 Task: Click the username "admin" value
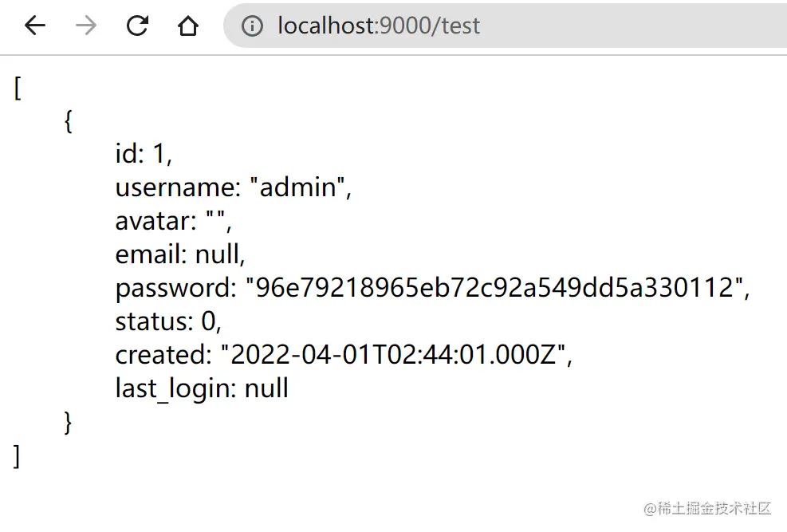[x=300, y=187]
